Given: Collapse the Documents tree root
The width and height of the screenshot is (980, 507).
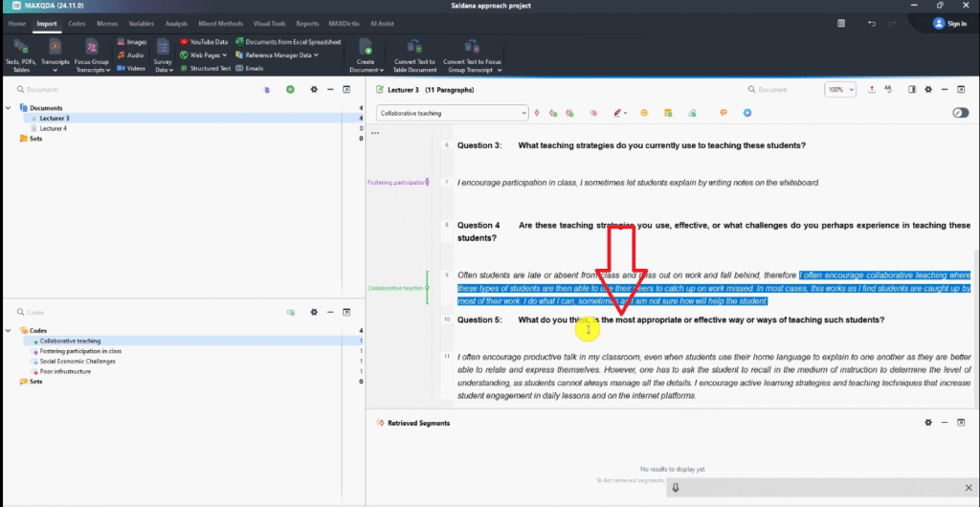Looking at the screenshot, I should tap(9, 108).
